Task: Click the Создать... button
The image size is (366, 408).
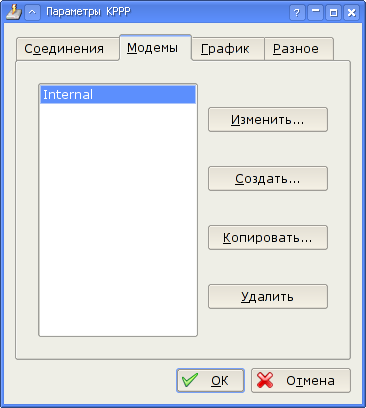Action: click(268, 179)
